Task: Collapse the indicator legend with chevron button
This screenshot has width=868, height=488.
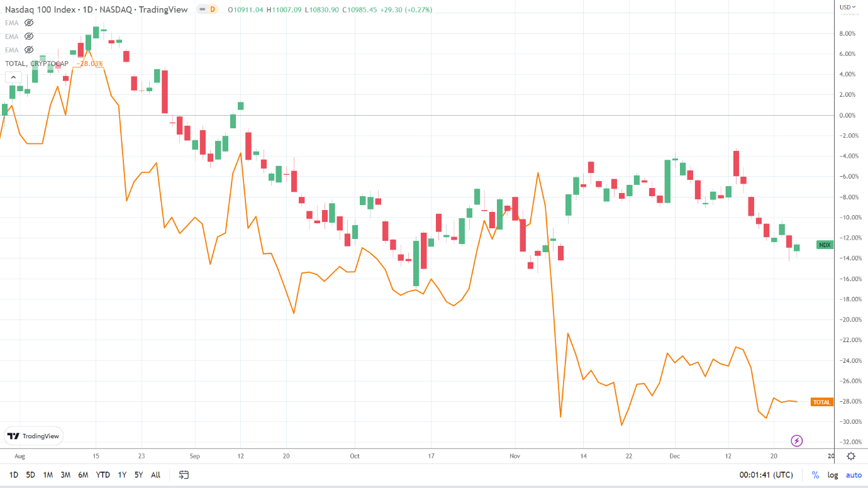Action: (13, 77)
